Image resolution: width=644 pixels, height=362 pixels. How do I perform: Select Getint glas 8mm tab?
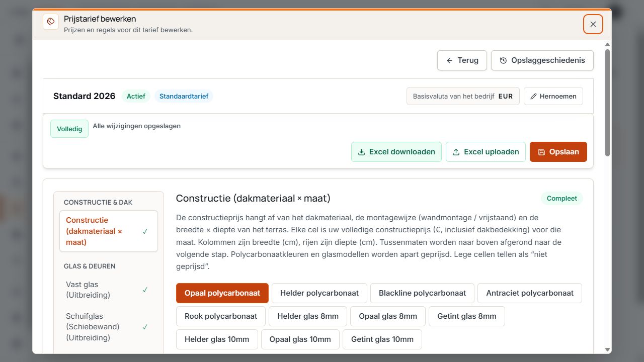point(467,316)
